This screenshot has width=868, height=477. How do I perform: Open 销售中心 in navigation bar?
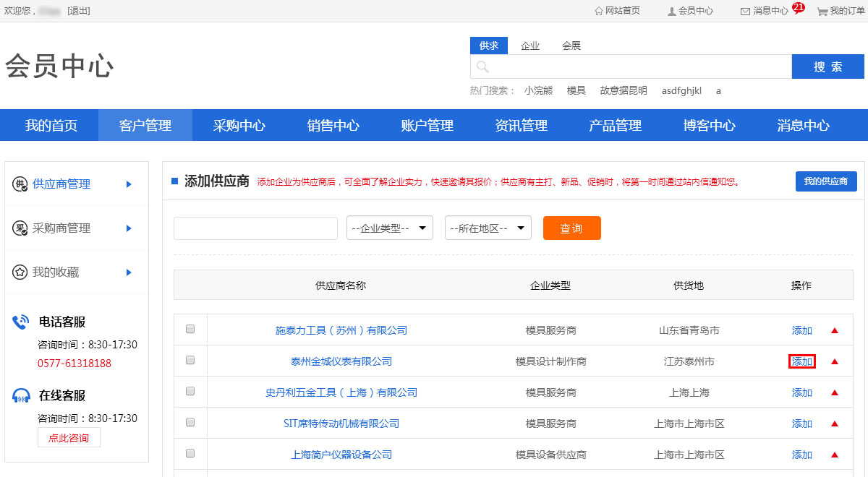[333, 125]
